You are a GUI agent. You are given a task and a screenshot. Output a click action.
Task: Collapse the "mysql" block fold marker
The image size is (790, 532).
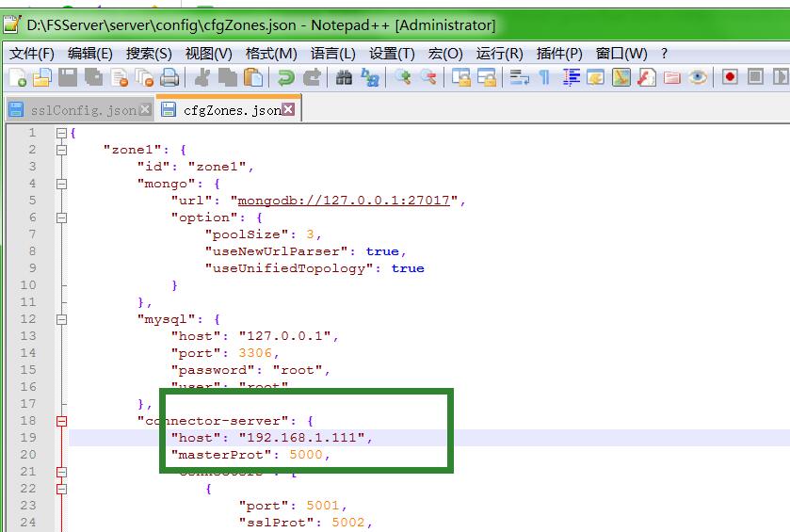point(62,319)
